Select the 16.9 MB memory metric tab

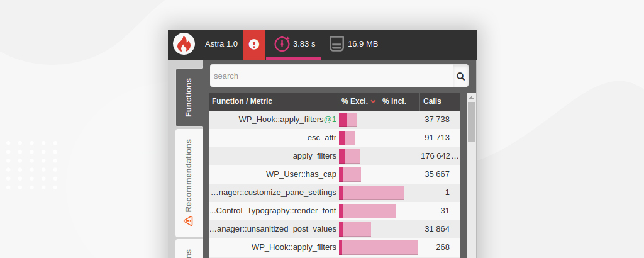tap(353, 45)
